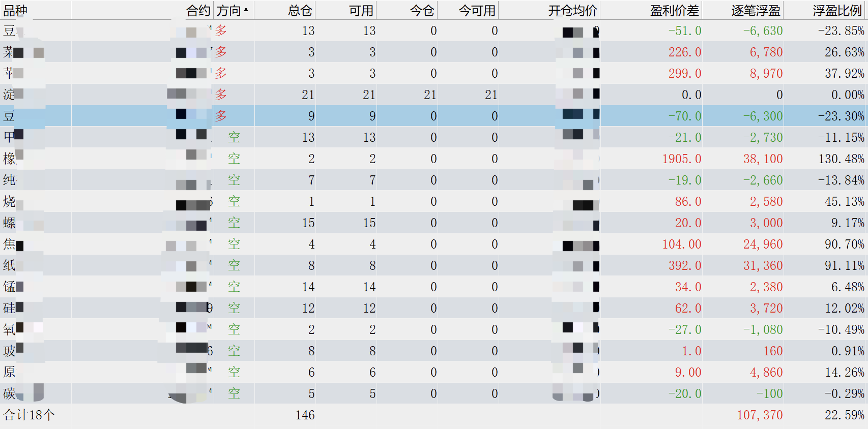This screenshot has width=868, height=429.
Task: Sort table by 品种 column header
Action: point(16,10)
